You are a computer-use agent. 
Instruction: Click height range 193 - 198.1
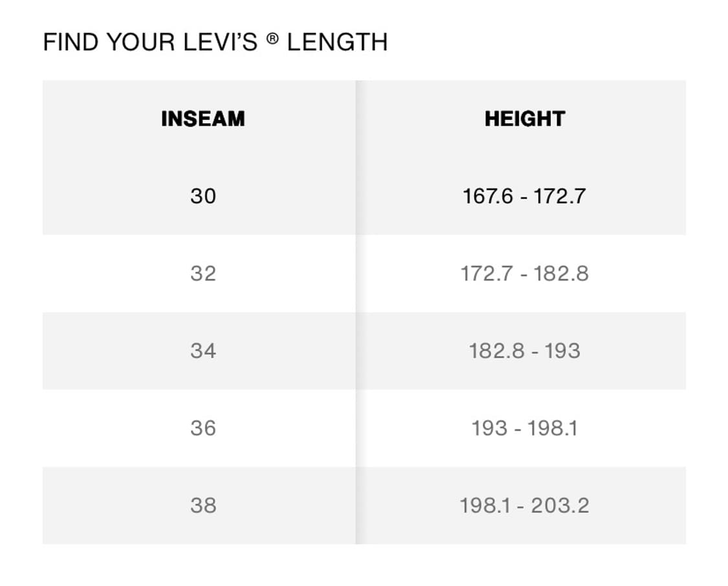[524, 428]
